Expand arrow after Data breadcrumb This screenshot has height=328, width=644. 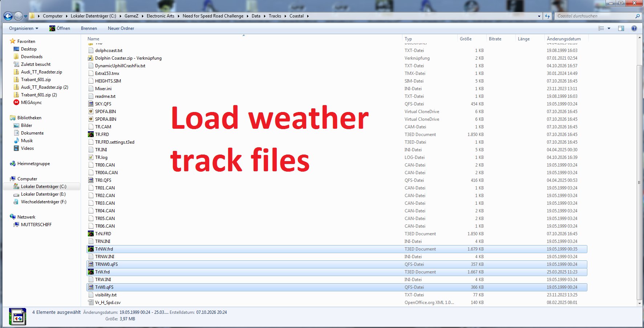coord(264,16)
